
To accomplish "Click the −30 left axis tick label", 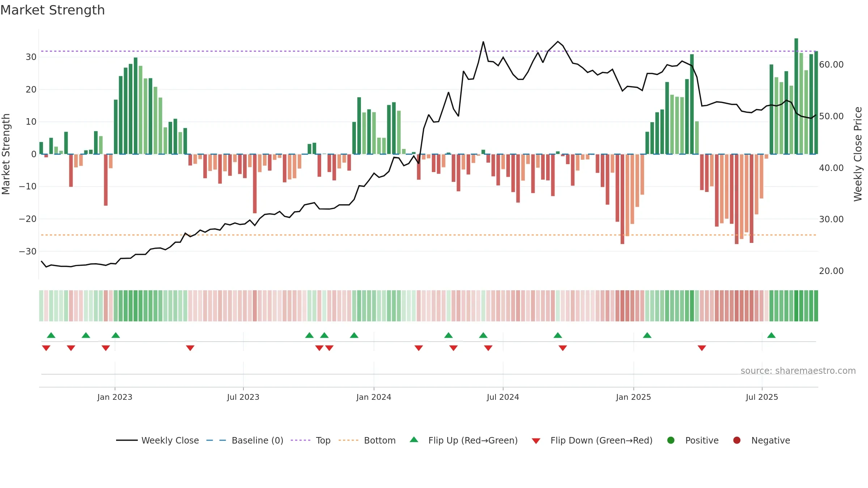I will (x=27, y=251).
